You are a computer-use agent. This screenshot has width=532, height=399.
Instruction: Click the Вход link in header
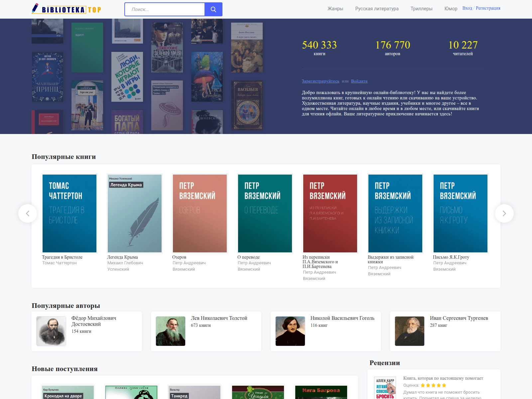[467, 8]
